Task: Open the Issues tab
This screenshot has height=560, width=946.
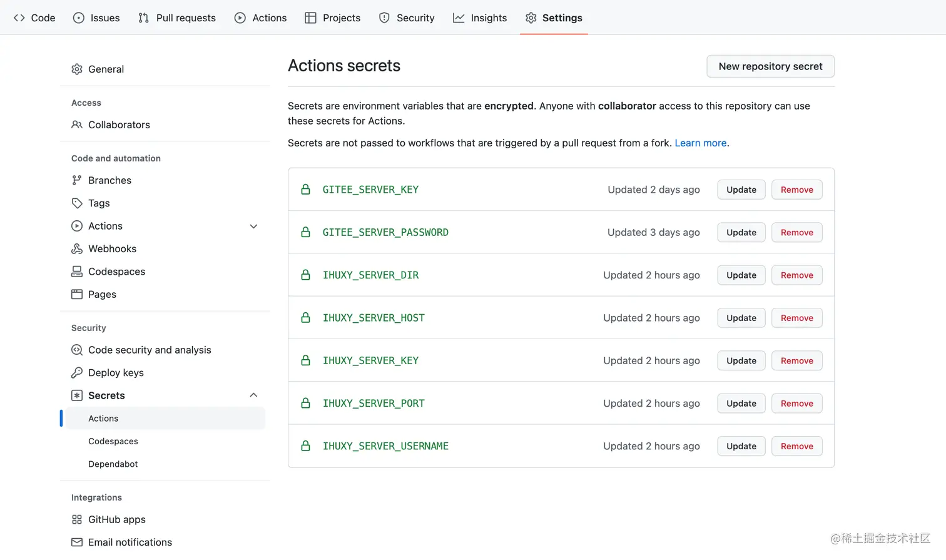Action: pyautogui.click(x=96, y=18)
